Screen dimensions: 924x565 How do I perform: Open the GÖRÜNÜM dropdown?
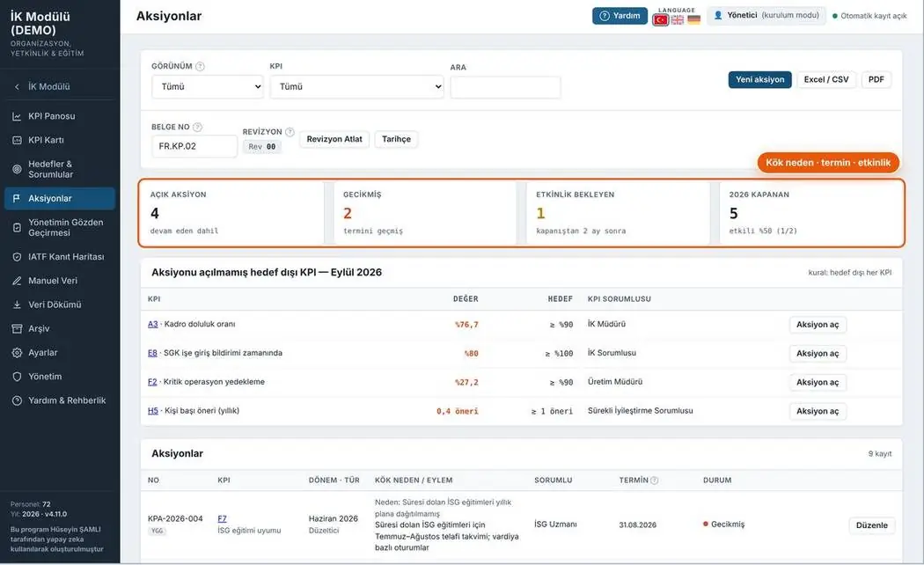point(208,86)
